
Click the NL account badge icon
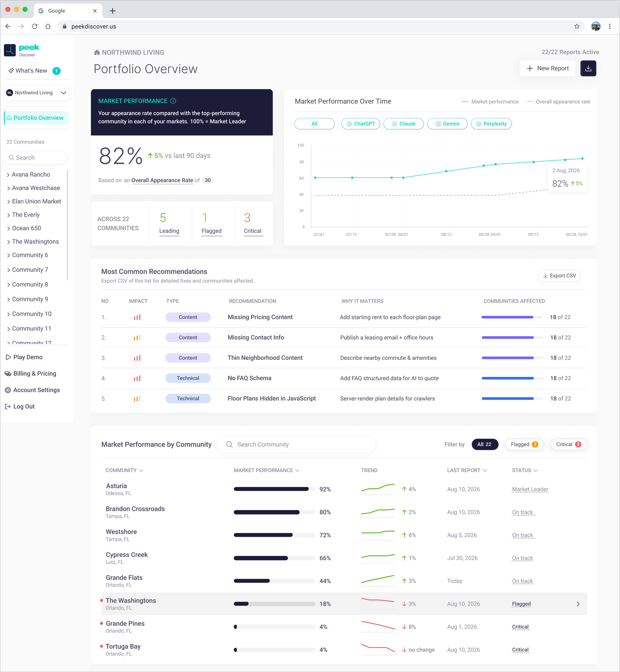10,93
